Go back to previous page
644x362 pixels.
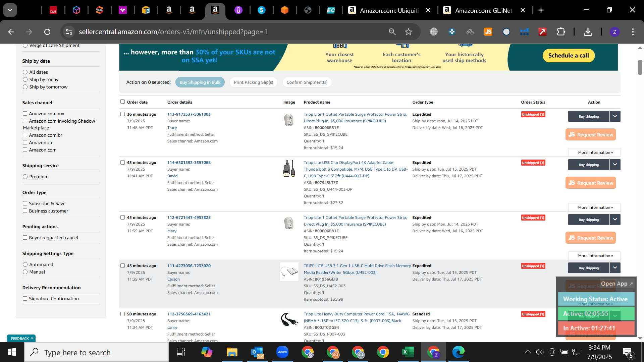coord(11,32)
